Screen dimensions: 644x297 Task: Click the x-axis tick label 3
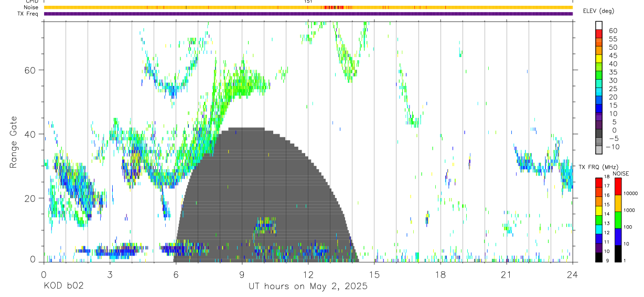pos(110,274)
